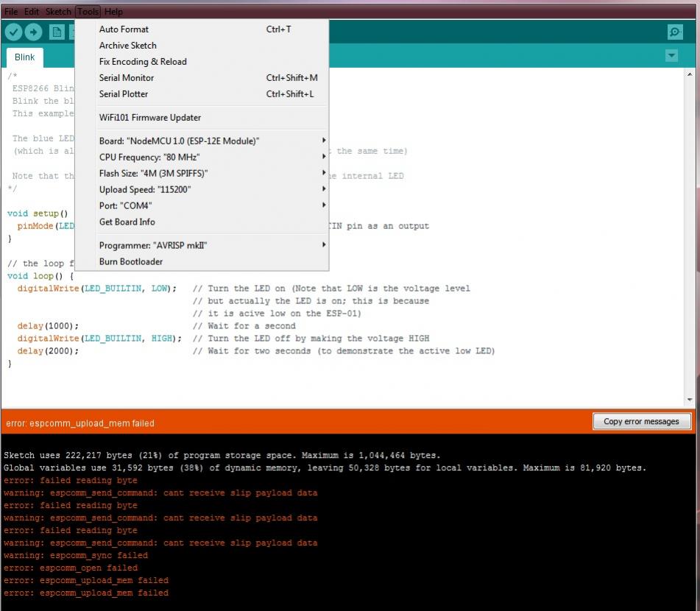Open the tab options dropdown arrow

pyautogui.click(x=671, y=56)
